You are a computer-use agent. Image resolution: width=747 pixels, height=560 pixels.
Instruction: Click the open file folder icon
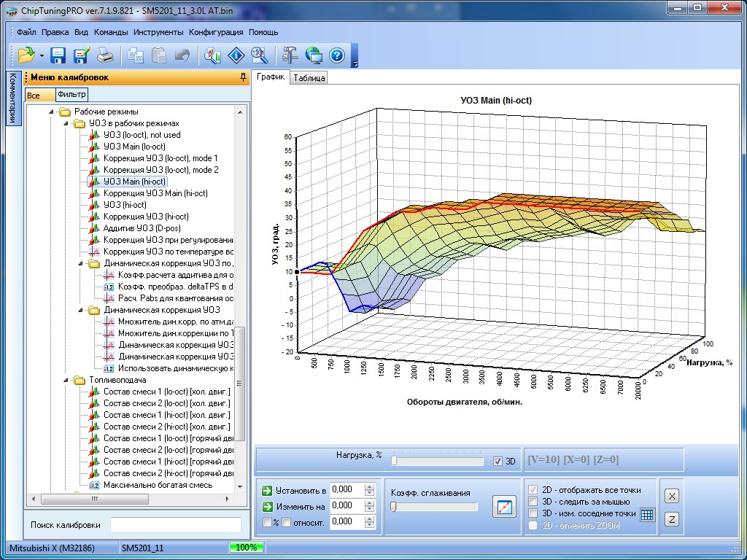[x=26, y=55]
